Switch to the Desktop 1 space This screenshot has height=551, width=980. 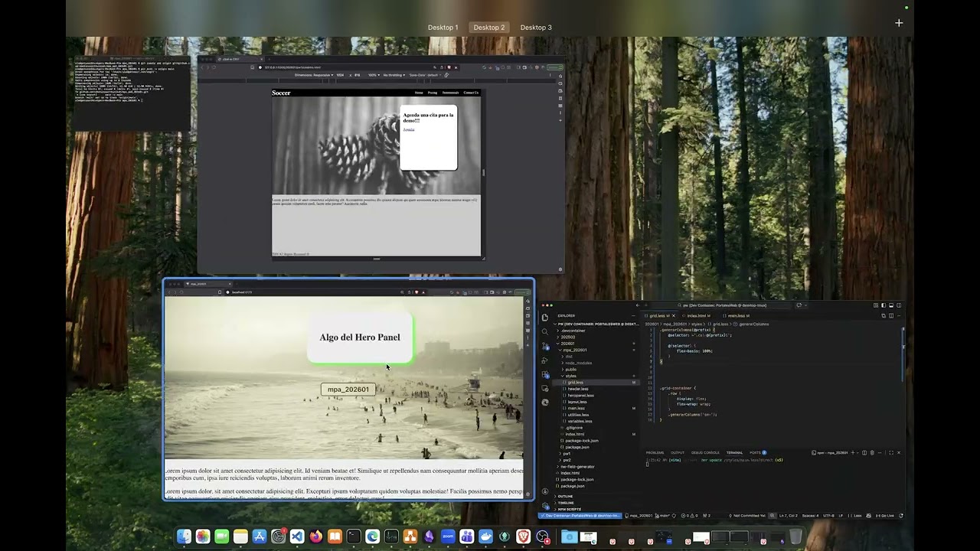(443, 28)
